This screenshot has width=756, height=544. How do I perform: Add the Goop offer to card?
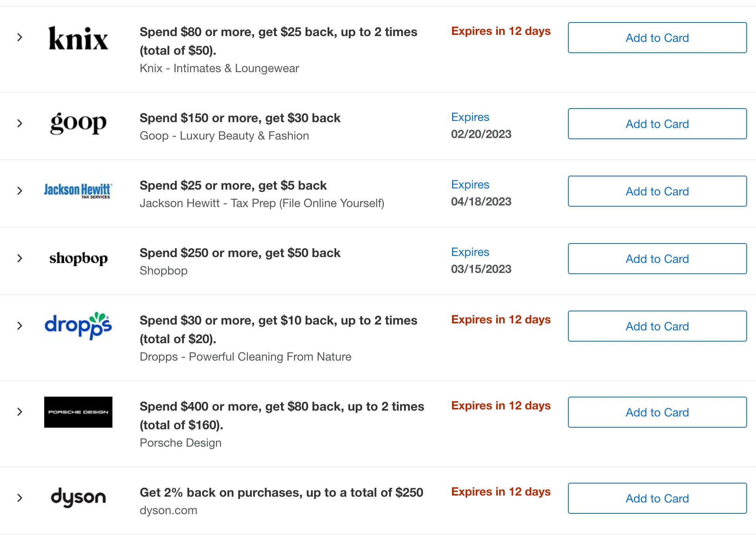pyautogui.click(x=657, y=124)
